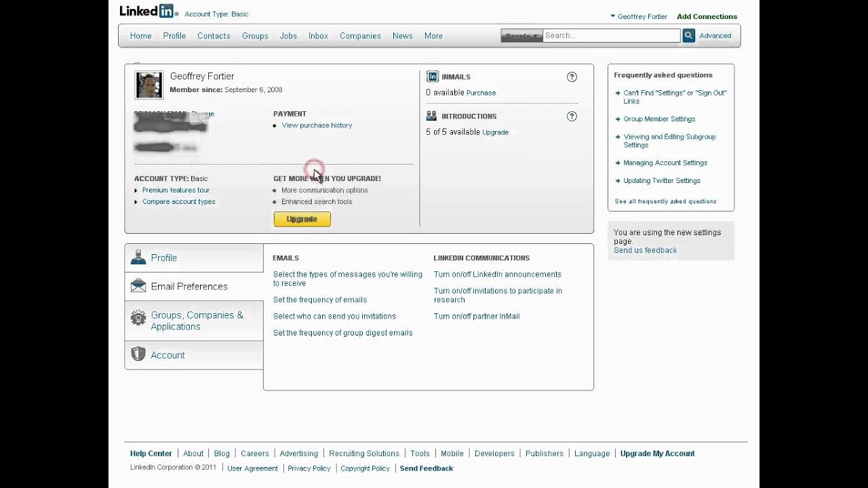
Task: Click Add Connections link
Action: (707, 16)
